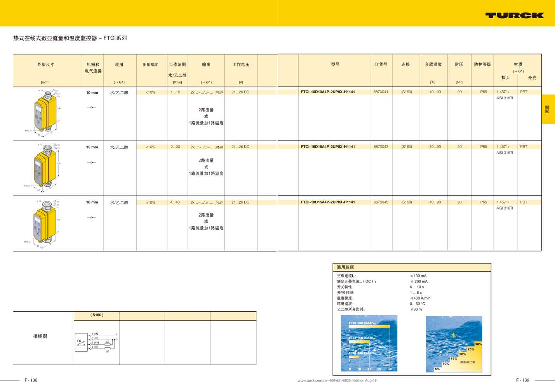Click the 测量精度 column header
555x392 pixels.
[x=150, y=64]
